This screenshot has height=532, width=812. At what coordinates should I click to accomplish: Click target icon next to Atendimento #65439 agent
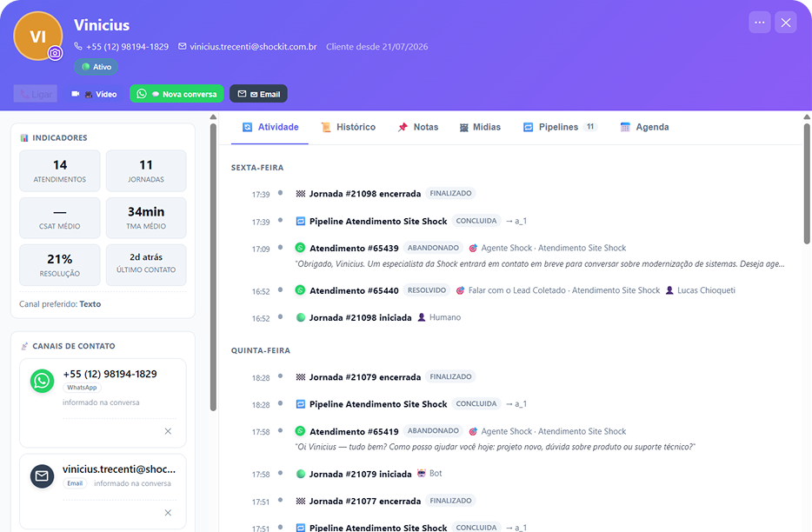473,248
